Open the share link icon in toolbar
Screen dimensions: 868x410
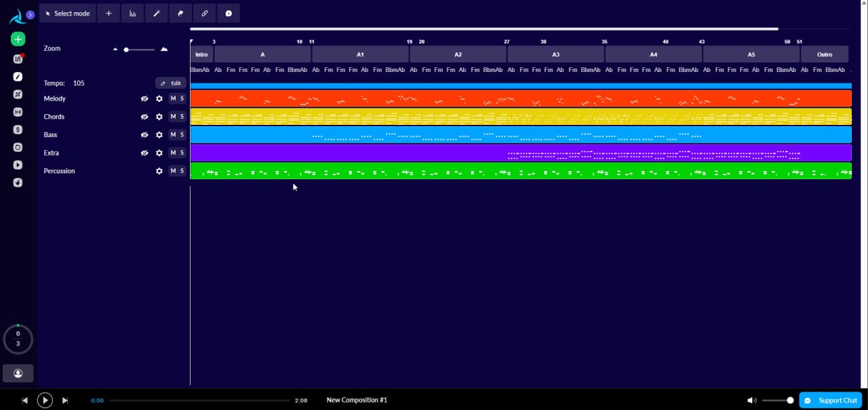204,13
